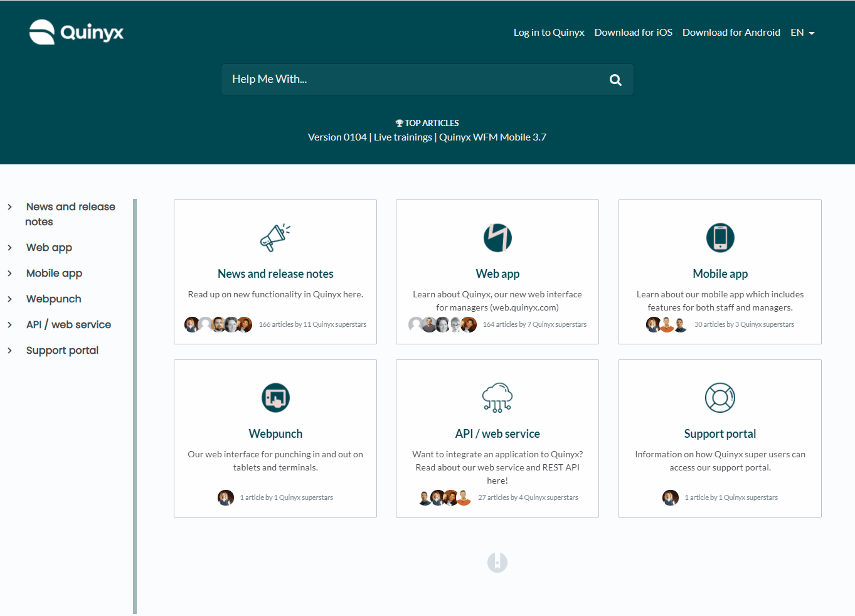855x616 pixels.
Task: Click the round badge icon at page bottom
Action: point(497,562)
